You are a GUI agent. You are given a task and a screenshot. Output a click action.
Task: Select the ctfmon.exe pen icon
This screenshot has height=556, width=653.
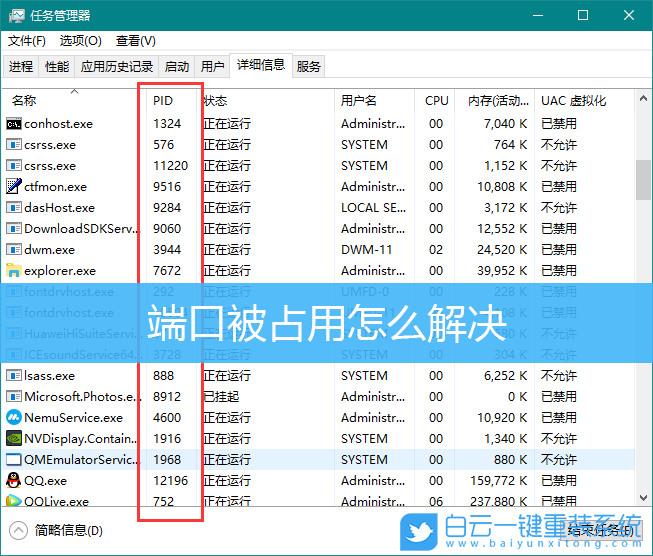pyautogui.click(x=14, y=187)
